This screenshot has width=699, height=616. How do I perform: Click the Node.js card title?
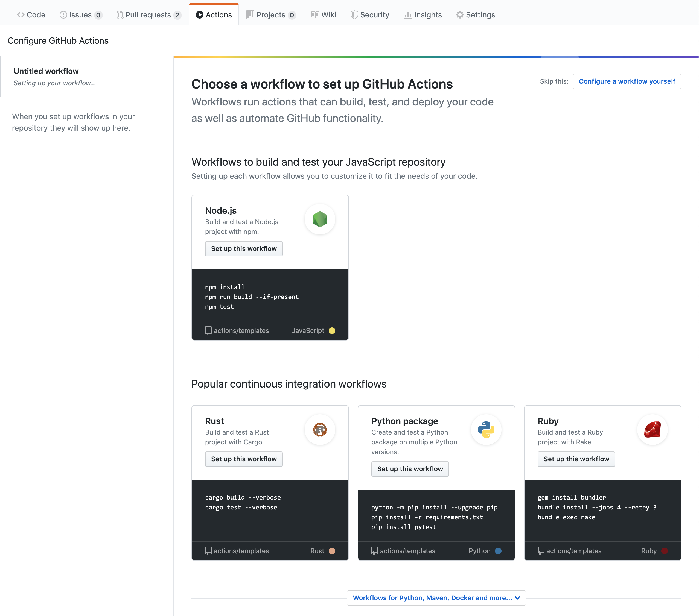pyautogui.click(x=221, y=211)
